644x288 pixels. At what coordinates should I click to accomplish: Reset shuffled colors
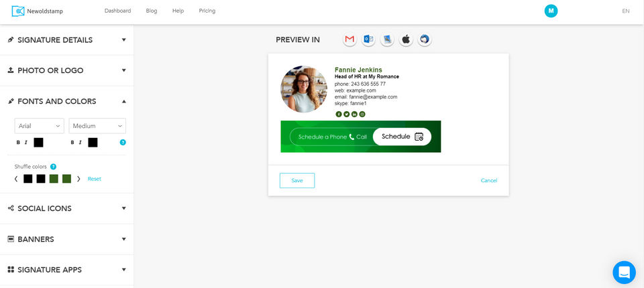coord(95,179)
